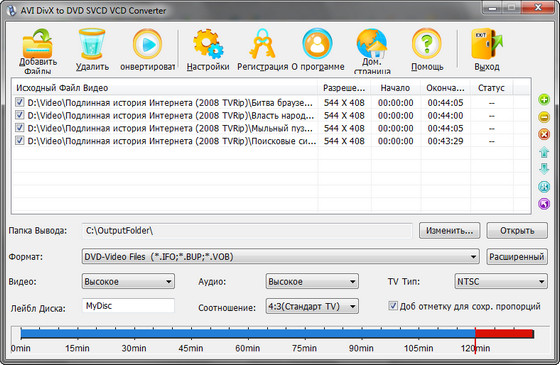The image size is (560, 365).
Task: Click the MyDisc disc label field
Action: point(128,306)
